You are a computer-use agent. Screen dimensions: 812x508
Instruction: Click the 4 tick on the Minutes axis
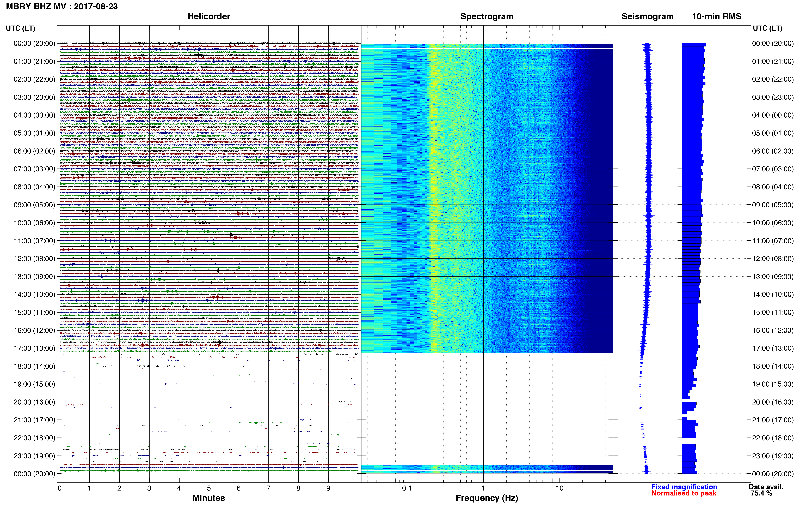[179, 488]
